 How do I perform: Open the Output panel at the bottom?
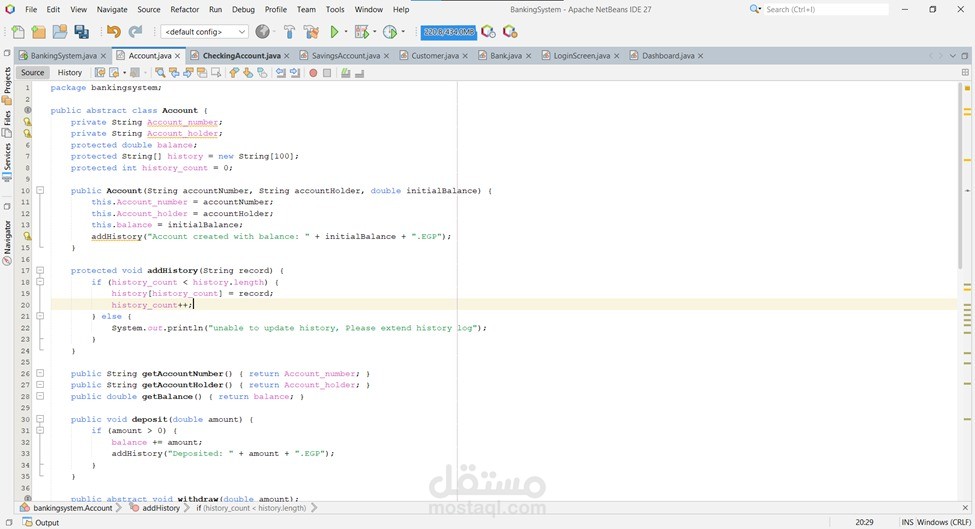click(41, 523)
